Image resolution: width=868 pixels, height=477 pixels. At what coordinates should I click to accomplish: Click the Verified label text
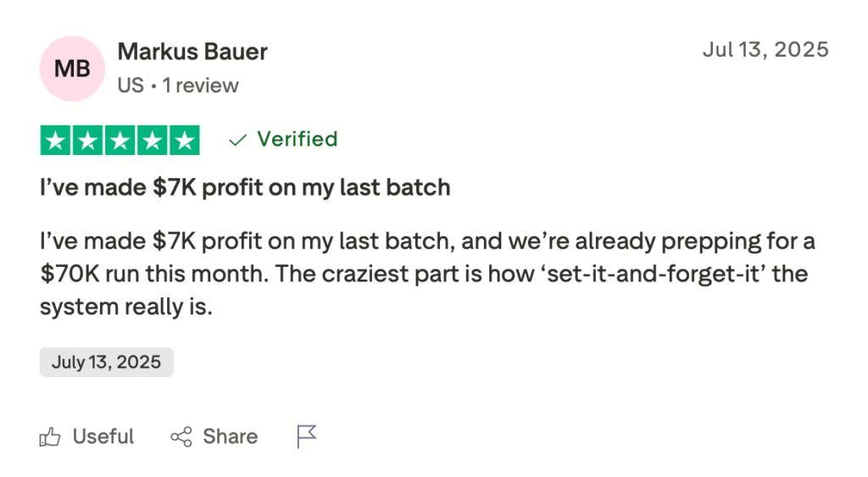click(298, 139)
